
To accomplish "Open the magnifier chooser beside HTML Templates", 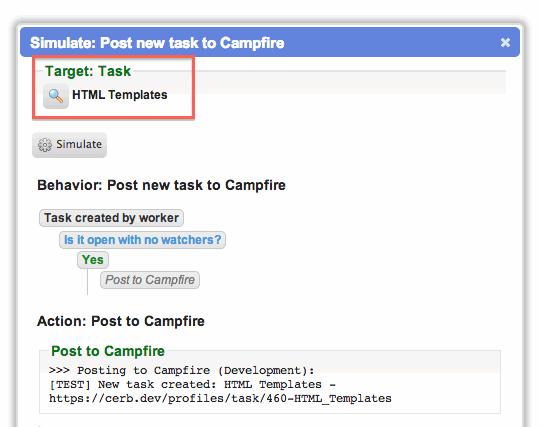I will pos(56,96).
